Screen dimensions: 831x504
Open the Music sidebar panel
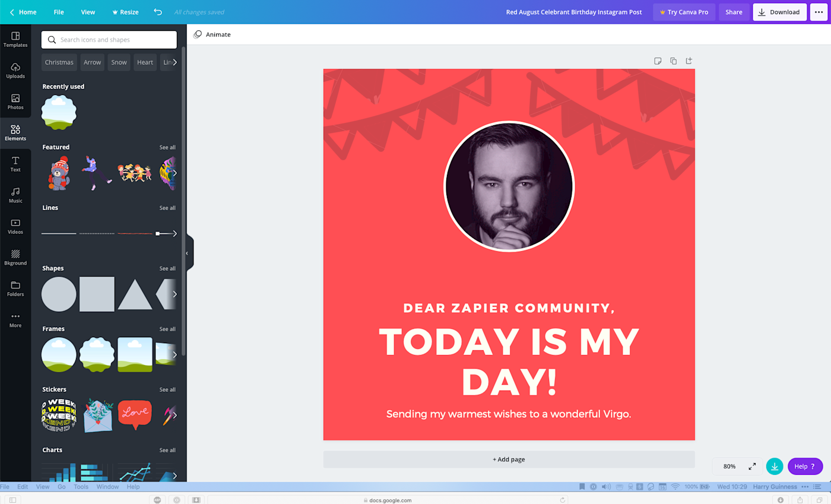tap(15, 195)
